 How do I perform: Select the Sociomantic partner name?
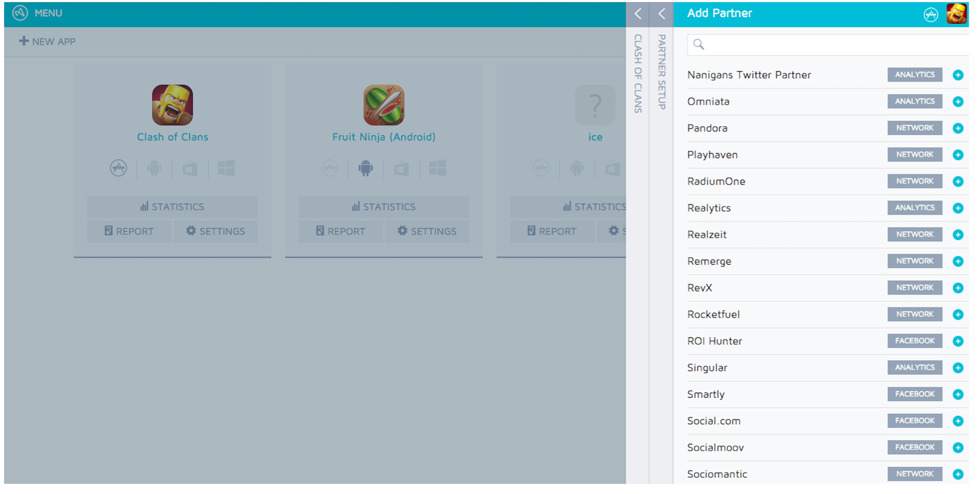717,474
